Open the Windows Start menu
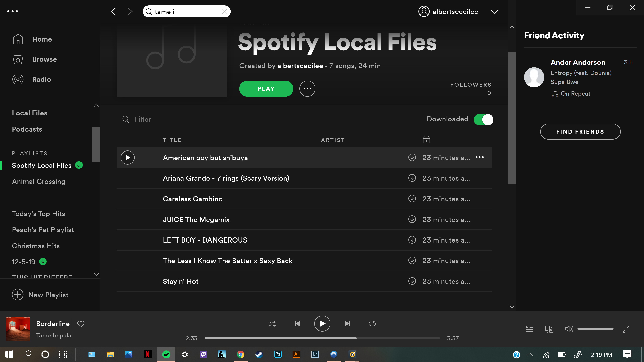The image size is (644, 362). point(9,354)
